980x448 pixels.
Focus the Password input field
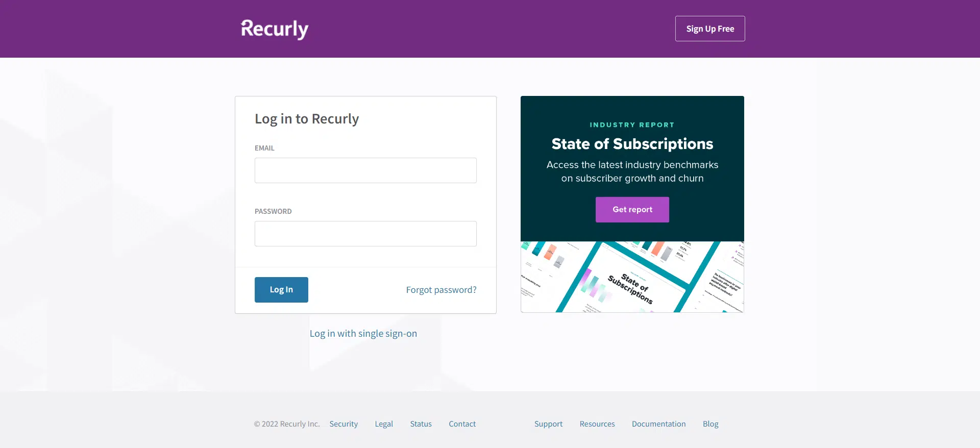click(x=365, y=234)
